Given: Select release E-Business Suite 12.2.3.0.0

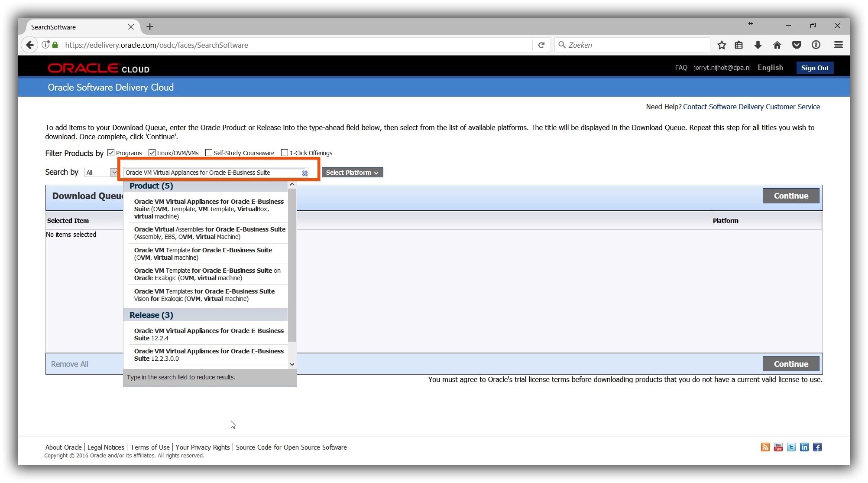Looking at the screenshot, I should point(209,355).
